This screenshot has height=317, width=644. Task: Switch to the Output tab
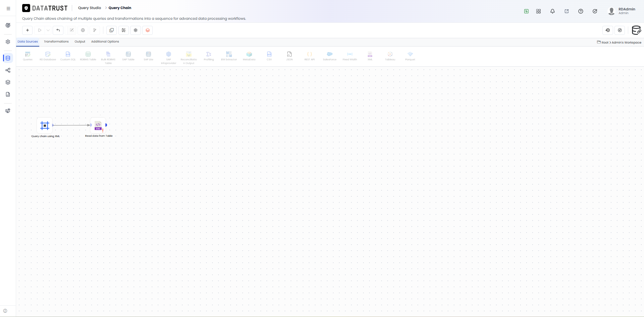point(80,42)
